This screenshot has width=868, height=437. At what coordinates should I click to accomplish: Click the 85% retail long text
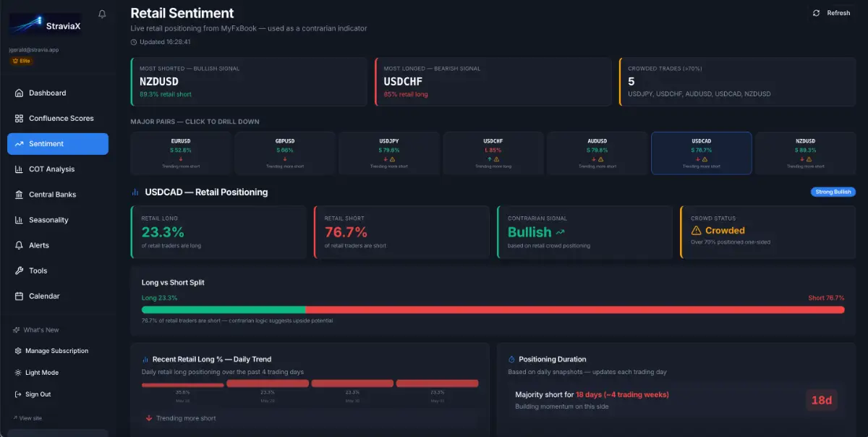coord(406,94)
